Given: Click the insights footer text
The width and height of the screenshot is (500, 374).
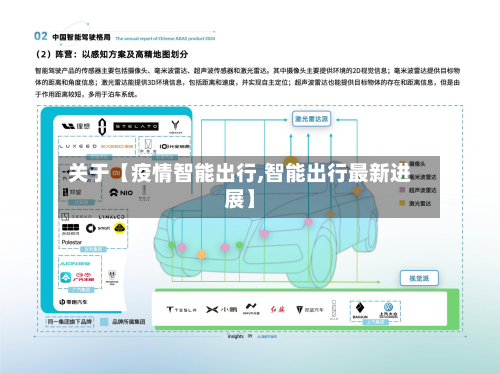Looking at the screenshot, I should tap(236, 336).
